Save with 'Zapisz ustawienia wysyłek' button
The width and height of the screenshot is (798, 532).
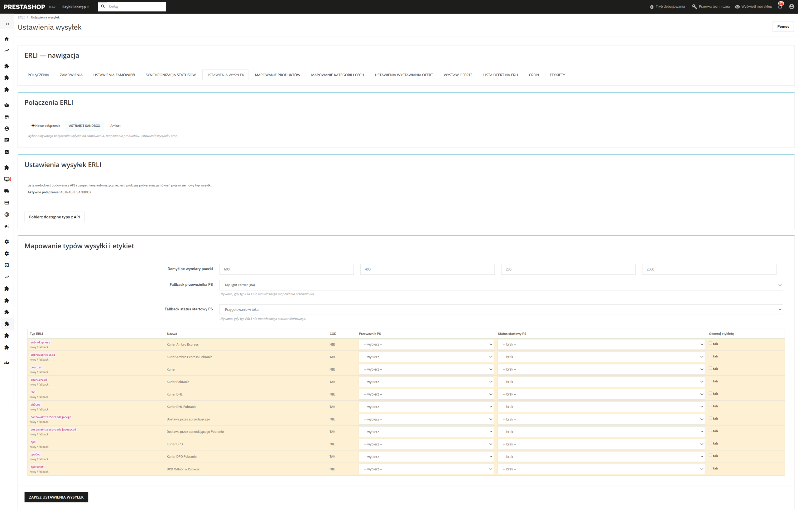tap(56, 497)
